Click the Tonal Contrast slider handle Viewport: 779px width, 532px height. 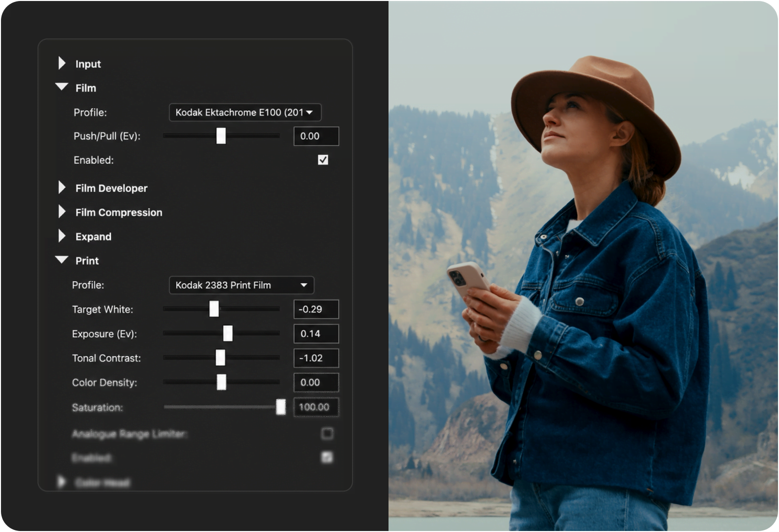click(x=220, y=358)
